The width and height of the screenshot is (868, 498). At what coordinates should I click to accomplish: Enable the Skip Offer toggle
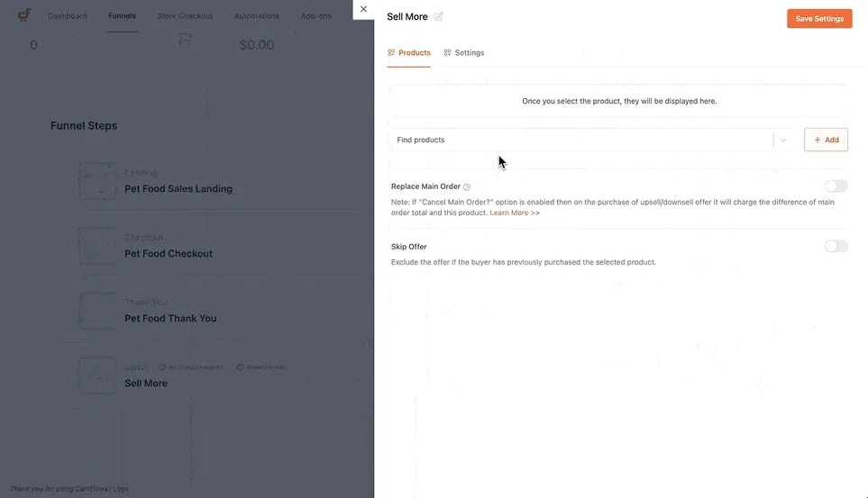coord(836,246)
